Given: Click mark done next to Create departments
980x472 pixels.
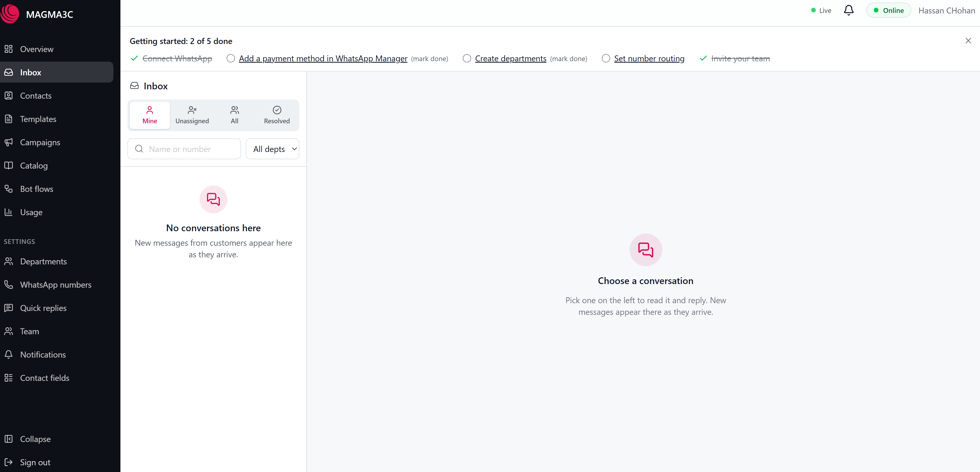Looking at the screenshot, I should [x=568, y=59].
